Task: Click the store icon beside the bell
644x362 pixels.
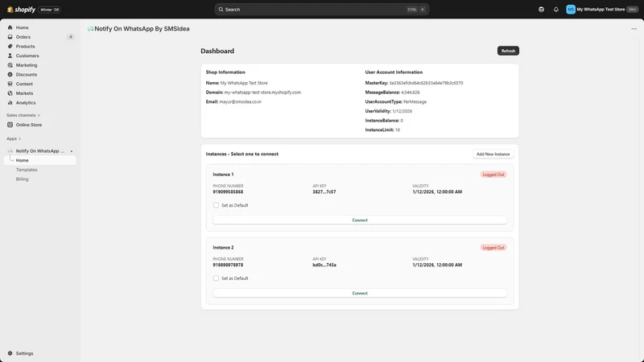Action: click(x=541, y=10)
